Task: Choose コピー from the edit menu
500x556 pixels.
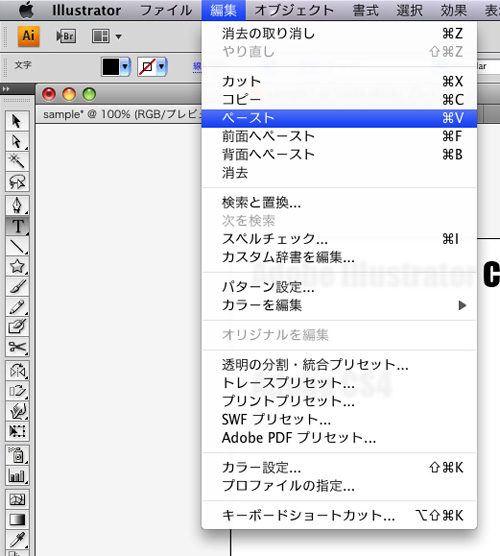Action: (x=339, y=99)
